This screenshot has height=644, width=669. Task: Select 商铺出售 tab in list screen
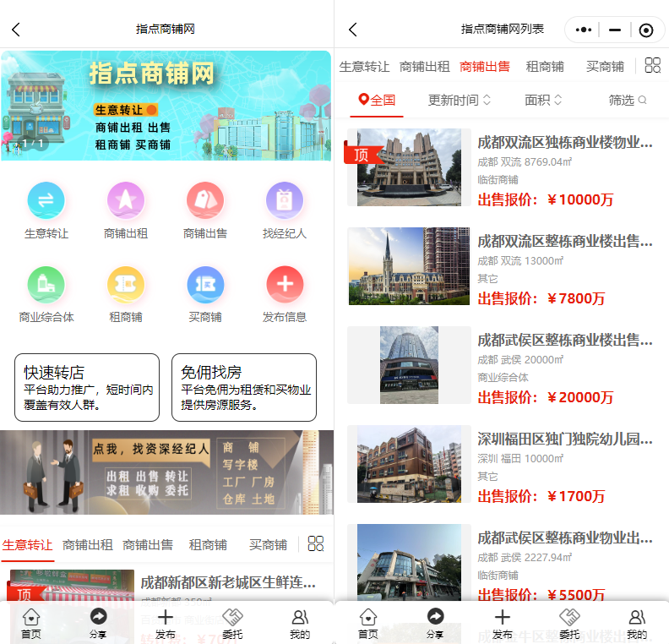(x=485, y=67)
